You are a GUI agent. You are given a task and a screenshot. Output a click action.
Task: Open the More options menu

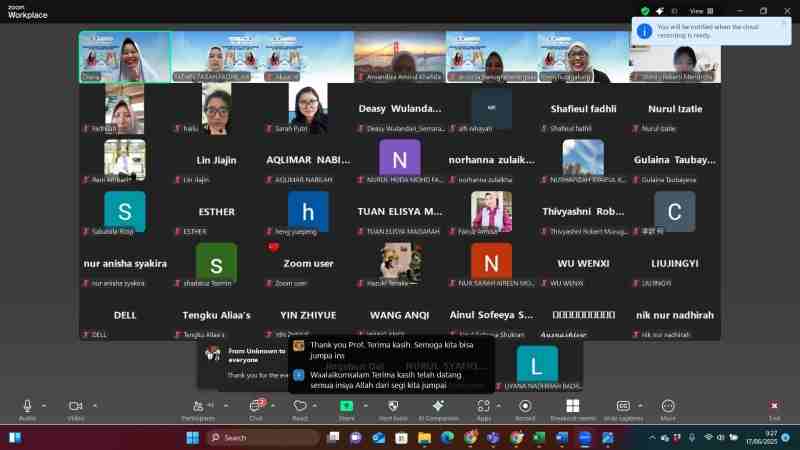pyautogui.click(x=668, y=408)
